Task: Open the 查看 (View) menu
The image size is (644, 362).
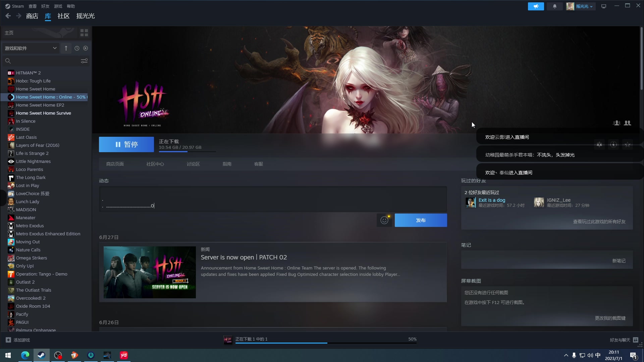Action: point(33,6)
